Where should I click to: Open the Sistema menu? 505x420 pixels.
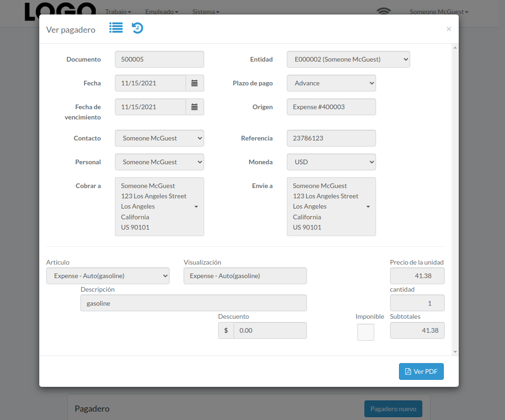coord(206,12)
